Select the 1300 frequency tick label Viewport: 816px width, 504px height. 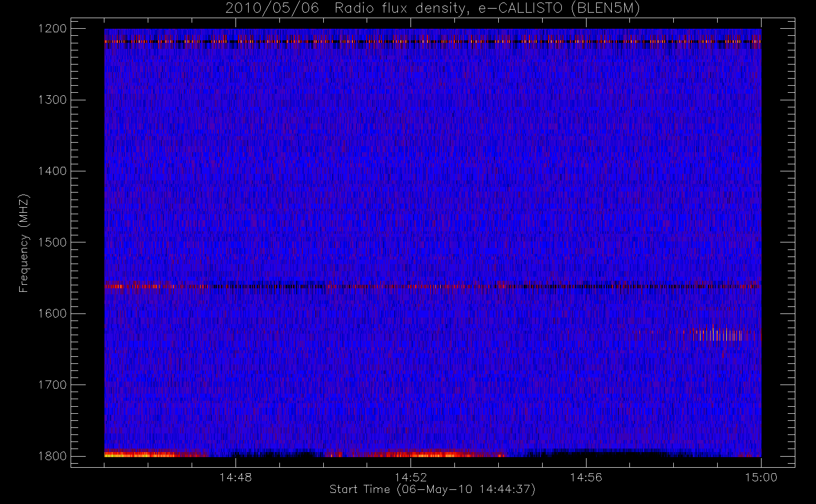(52, 100)
